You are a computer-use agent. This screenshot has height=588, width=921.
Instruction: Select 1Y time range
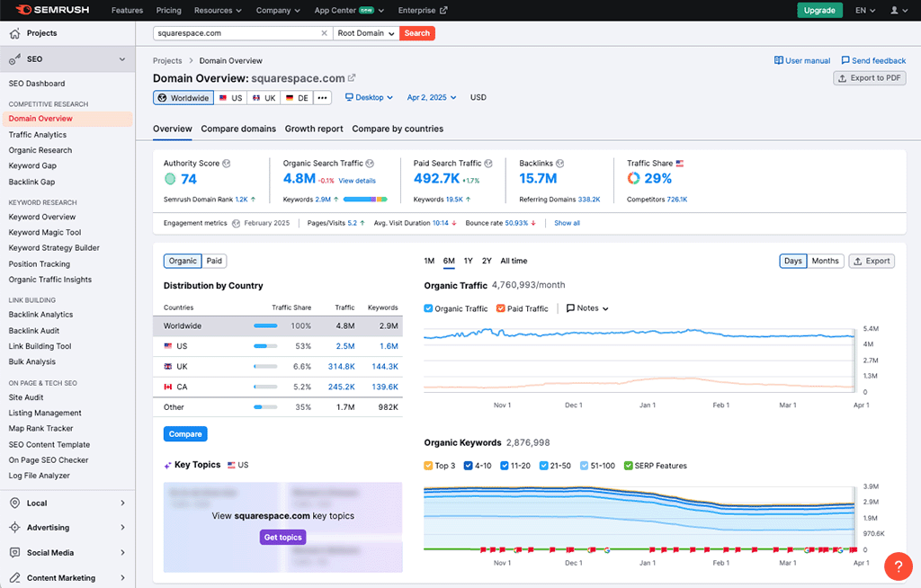468,261
